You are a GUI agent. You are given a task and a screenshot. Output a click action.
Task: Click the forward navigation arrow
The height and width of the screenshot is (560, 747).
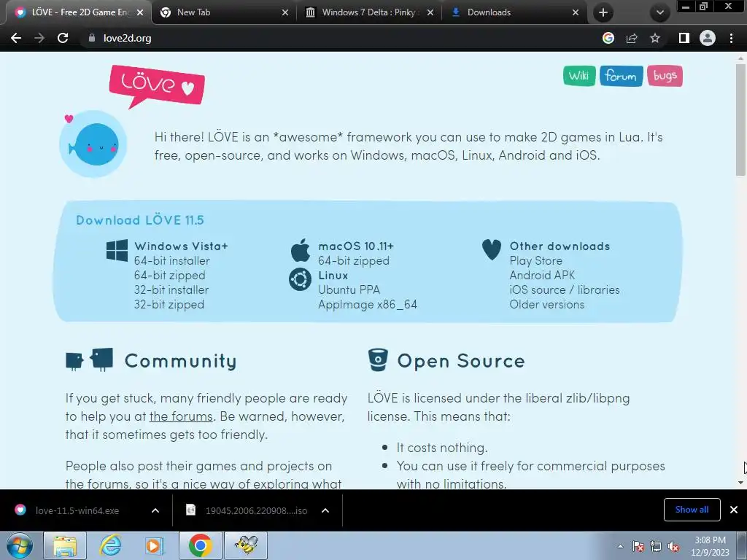[x=39, y=38]
